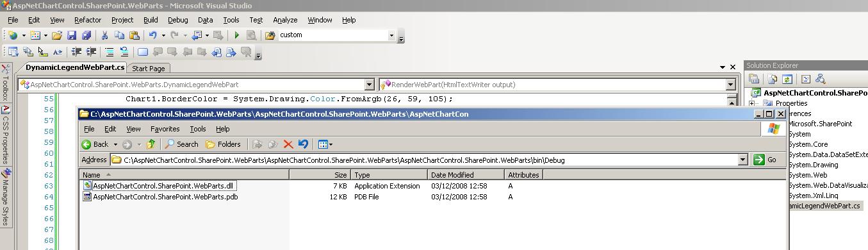Go up one folder level in Explorer
The image size is (868, 250).
[151, 144]
